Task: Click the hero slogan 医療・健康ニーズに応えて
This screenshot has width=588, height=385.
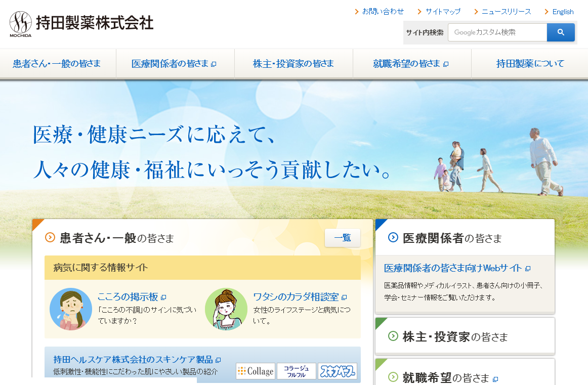Action: coord(155,134)
